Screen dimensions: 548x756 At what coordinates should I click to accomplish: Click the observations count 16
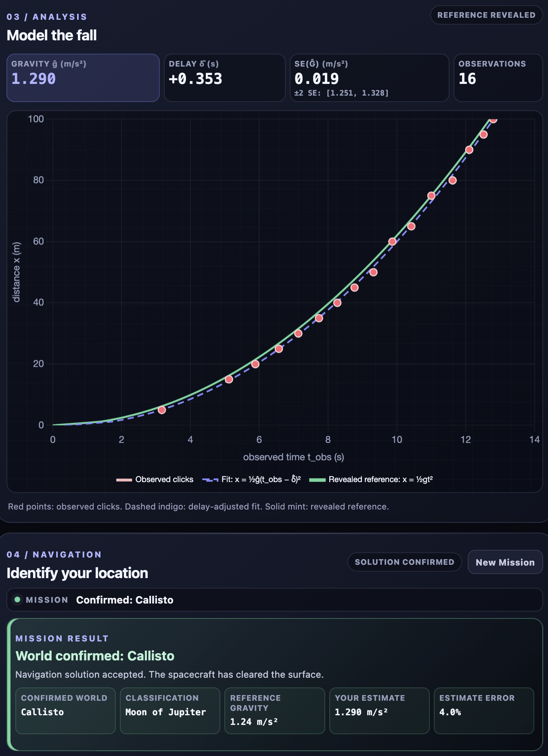[467, 79]
